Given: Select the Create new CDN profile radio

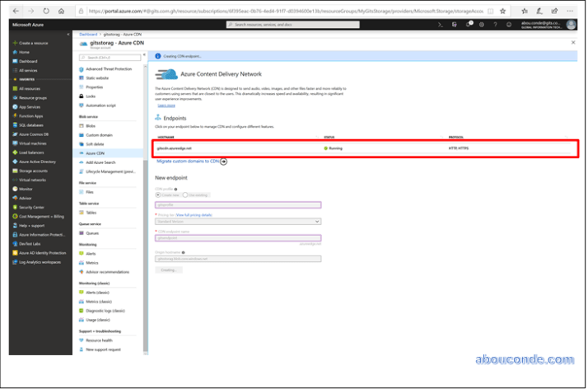Looking at the screenshot, I should point(158,194).
